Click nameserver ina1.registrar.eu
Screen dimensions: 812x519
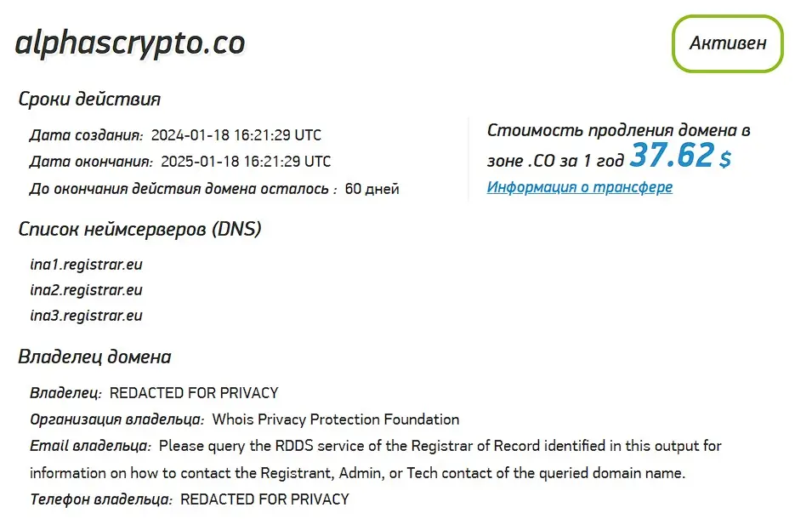pyautogui.click(x=88, y=265)
